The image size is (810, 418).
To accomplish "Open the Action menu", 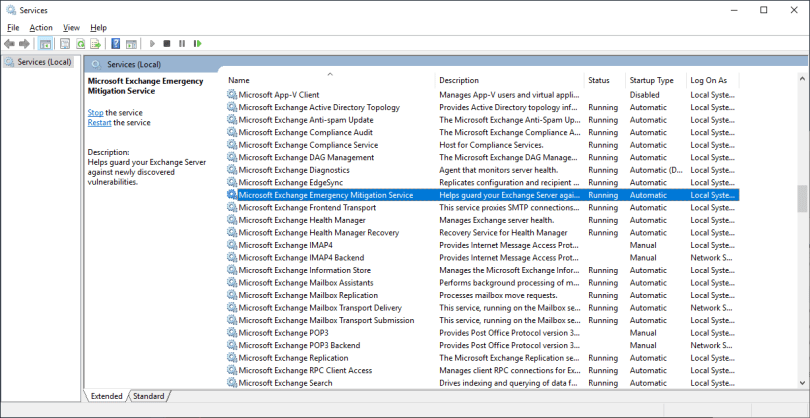I will click(41, 27).
